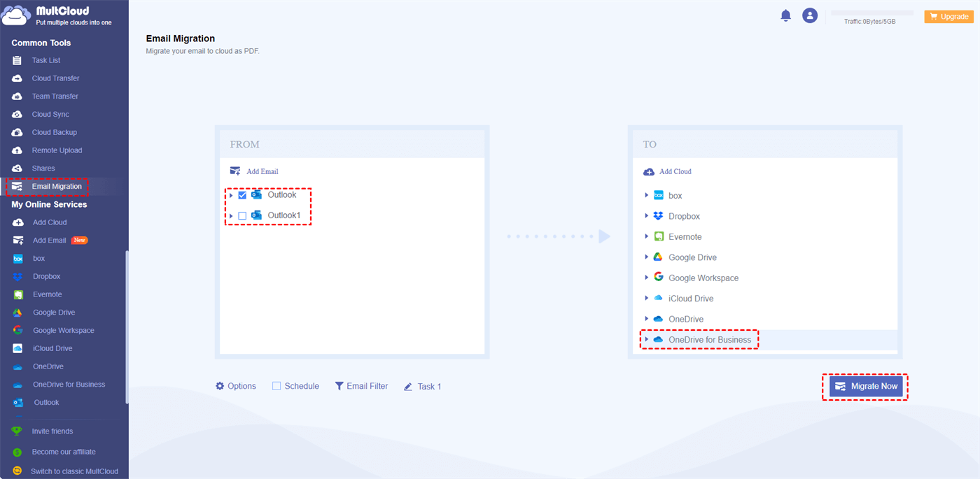980x479 pixels.
Task: Open Shares in sidebar
Action: (43, 169)
